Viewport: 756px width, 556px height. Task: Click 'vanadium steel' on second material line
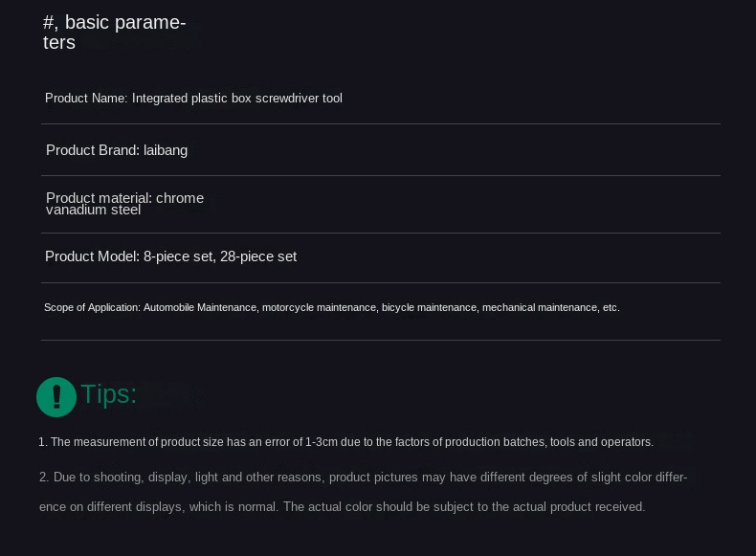(93, 211)
